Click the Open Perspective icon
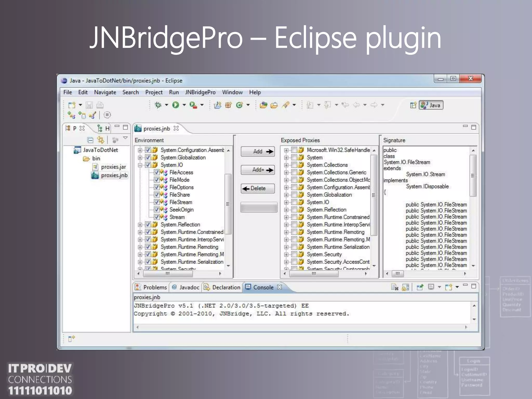Screen dimensions: 532x399 413,105
